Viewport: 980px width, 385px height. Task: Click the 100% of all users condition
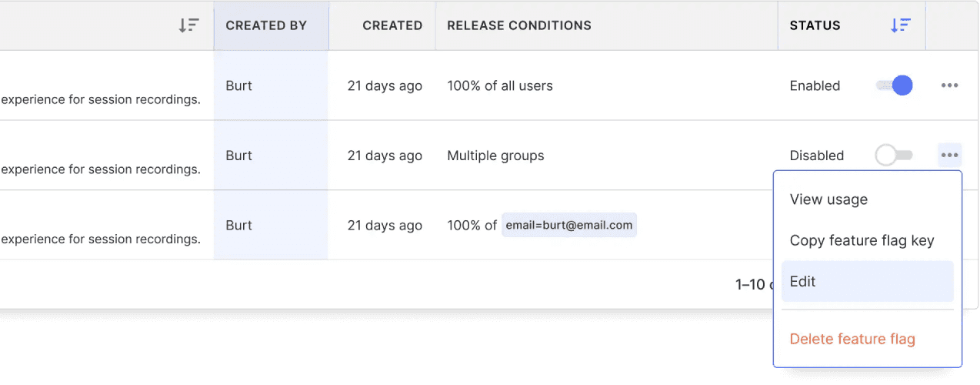tap(500, 85)
